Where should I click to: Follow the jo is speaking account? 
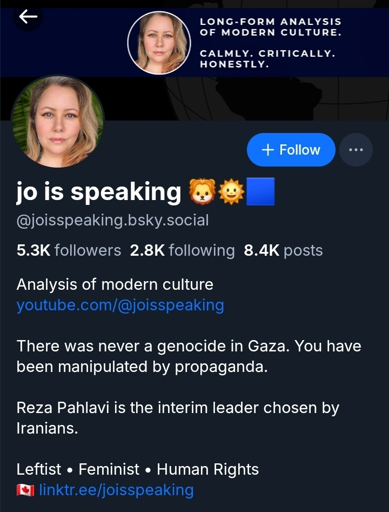291,150
